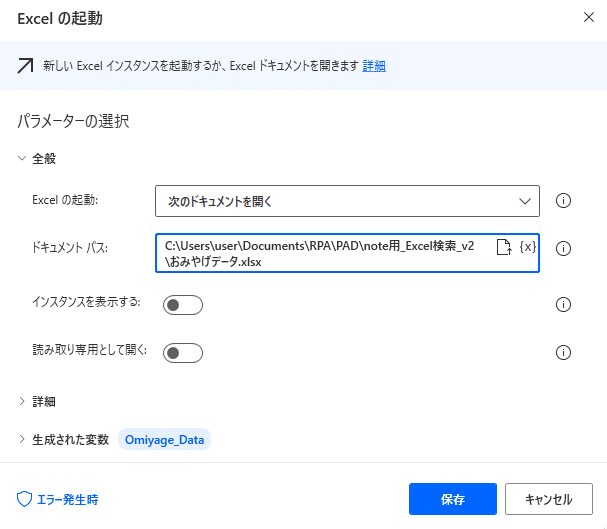Toggle インスタンスを表示する switch

point(183,305)
